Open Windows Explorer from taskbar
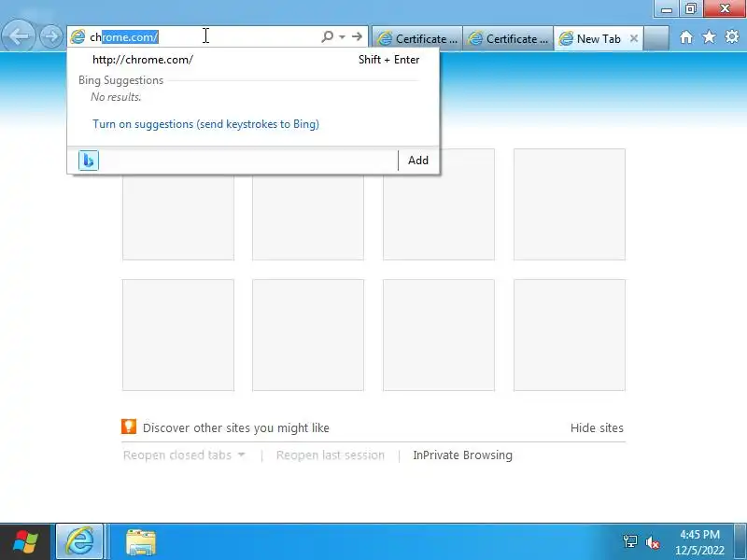The image size is (747, 560). [x=141, y=542]
